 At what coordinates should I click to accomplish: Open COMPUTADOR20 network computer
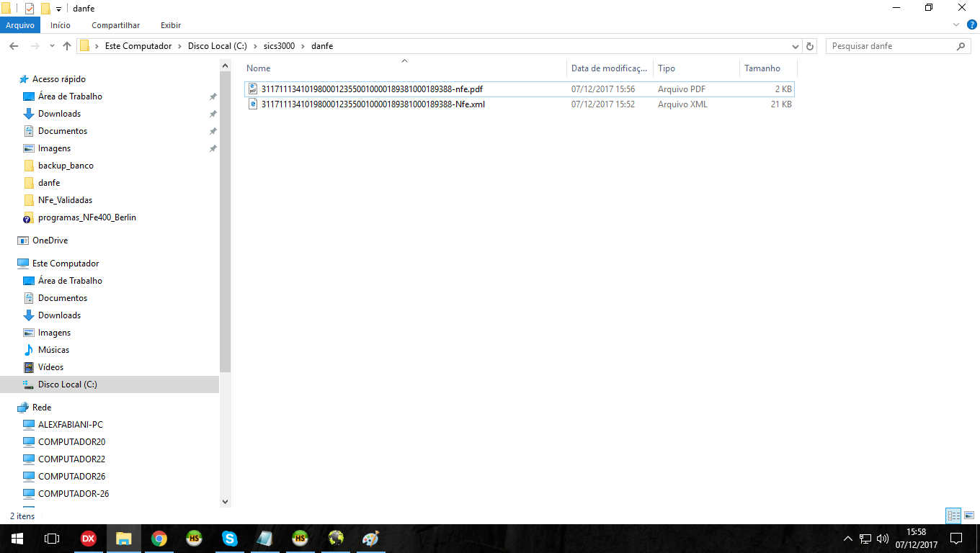click(x=71, y=442)
